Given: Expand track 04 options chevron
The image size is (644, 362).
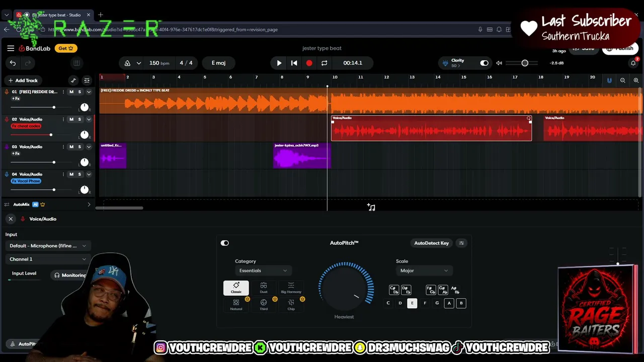Looking at the screenshot, I should 89,174.
